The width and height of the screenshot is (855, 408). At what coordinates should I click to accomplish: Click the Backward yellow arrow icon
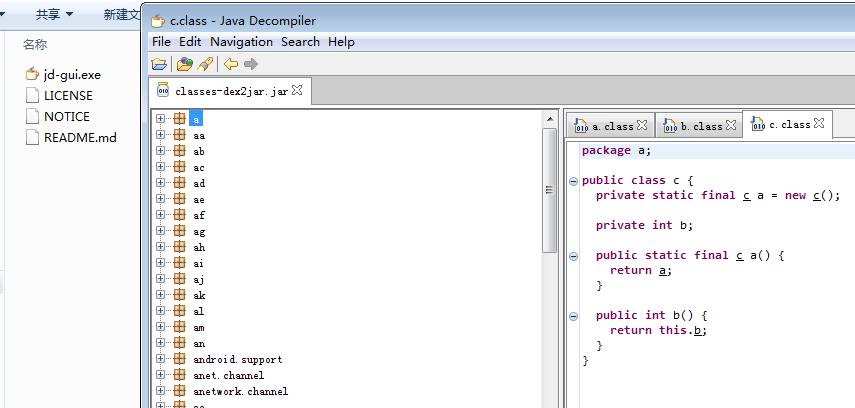coord(231,64)
